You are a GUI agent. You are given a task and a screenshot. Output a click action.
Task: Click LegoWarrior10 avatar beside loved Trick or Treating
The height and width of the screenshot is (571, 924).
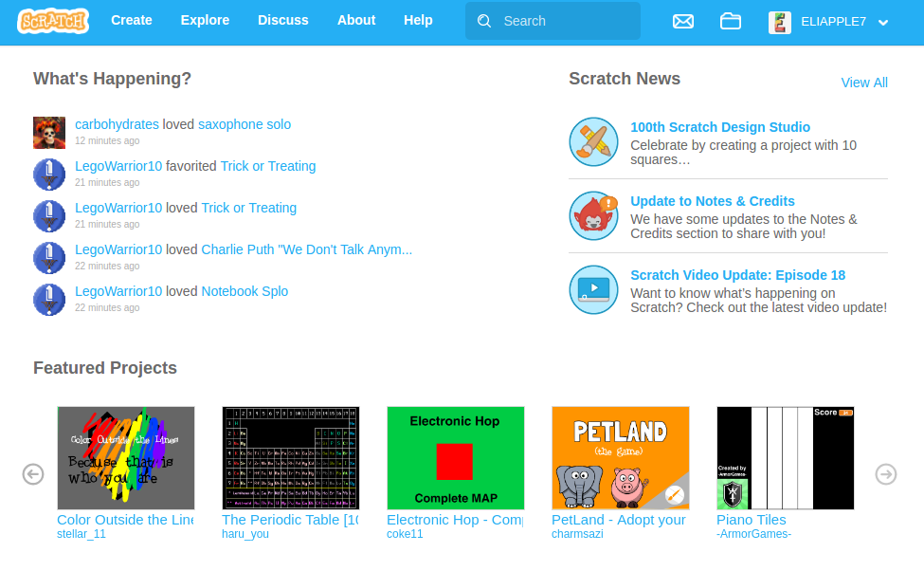pos(49,216)
